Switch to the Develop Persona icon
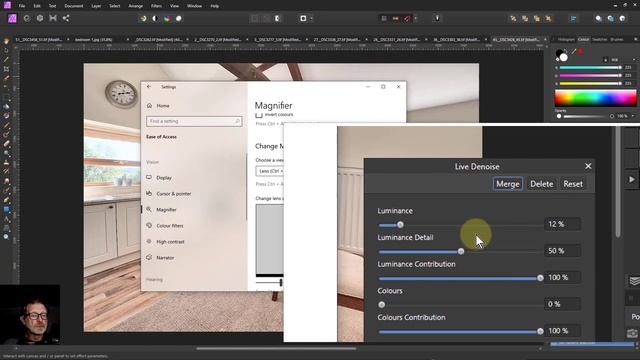This screenshot has height=360, width=640. 40,18
